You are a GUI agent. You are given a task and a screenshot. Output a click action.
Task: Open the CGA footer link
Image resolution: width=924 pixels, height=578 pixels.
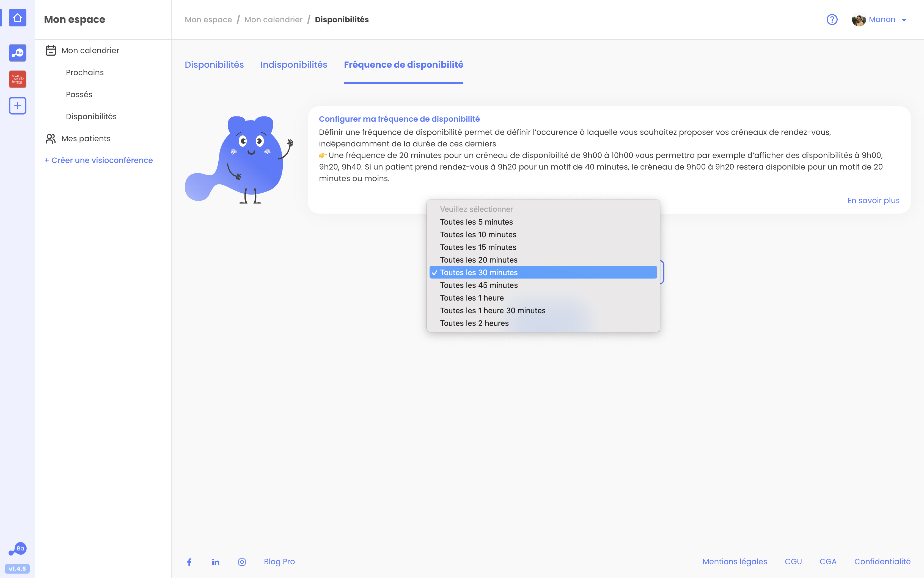click(828, 562)
